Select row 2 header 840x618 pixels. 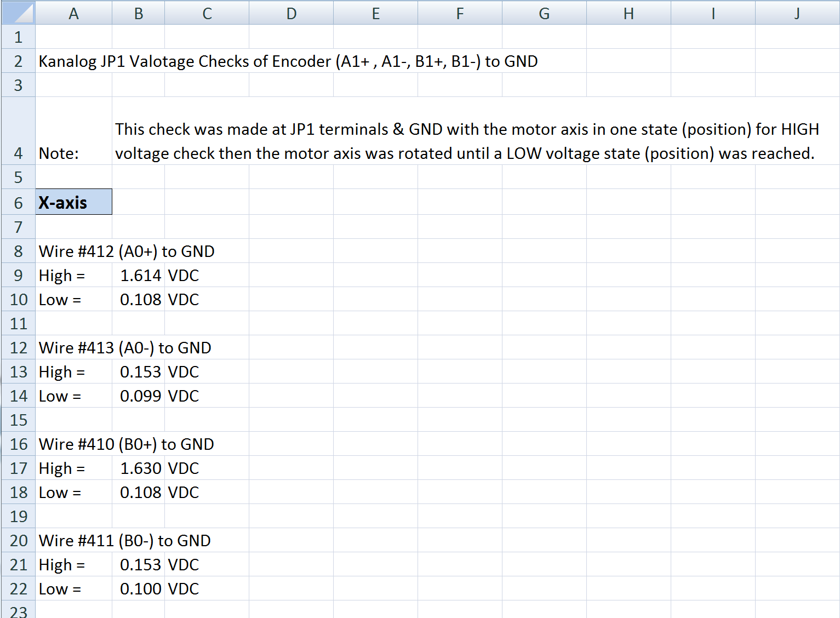(18, 61)
